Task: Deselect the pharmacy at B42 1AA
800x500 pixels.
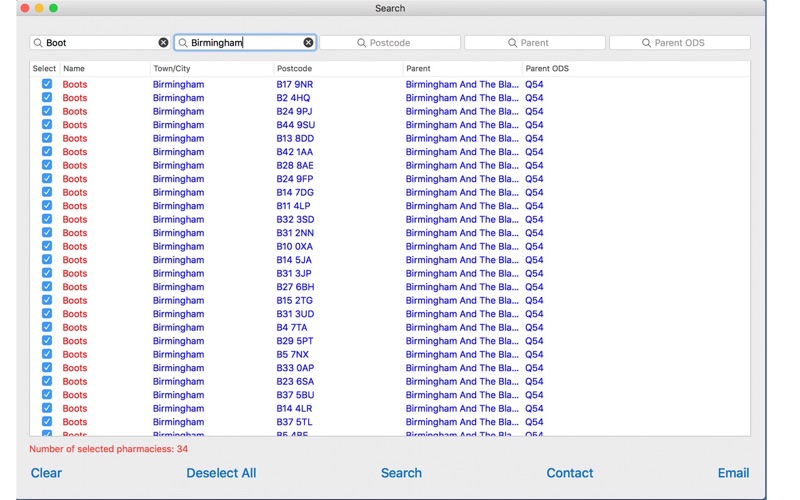Action: click(x=47, y=152)
